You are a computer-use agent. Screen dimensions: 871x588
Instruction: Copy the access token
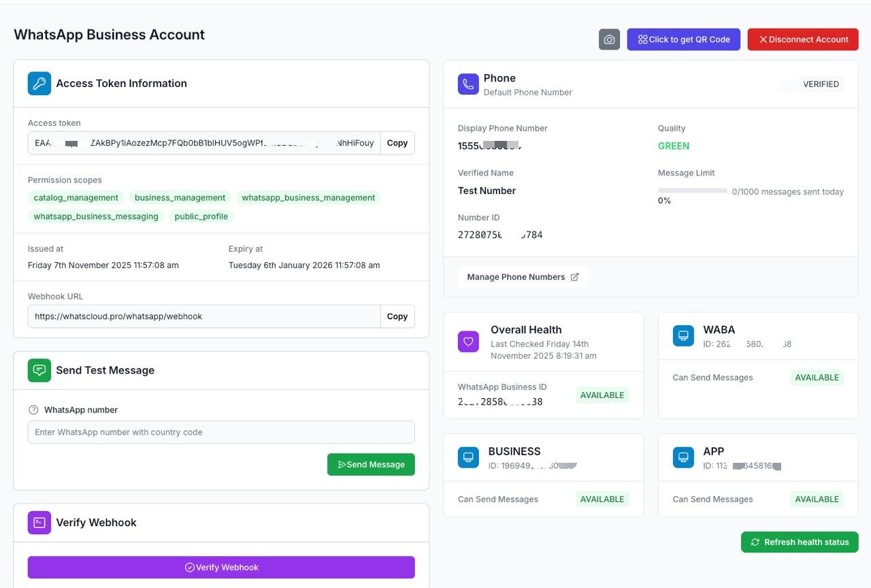(397, 143)
